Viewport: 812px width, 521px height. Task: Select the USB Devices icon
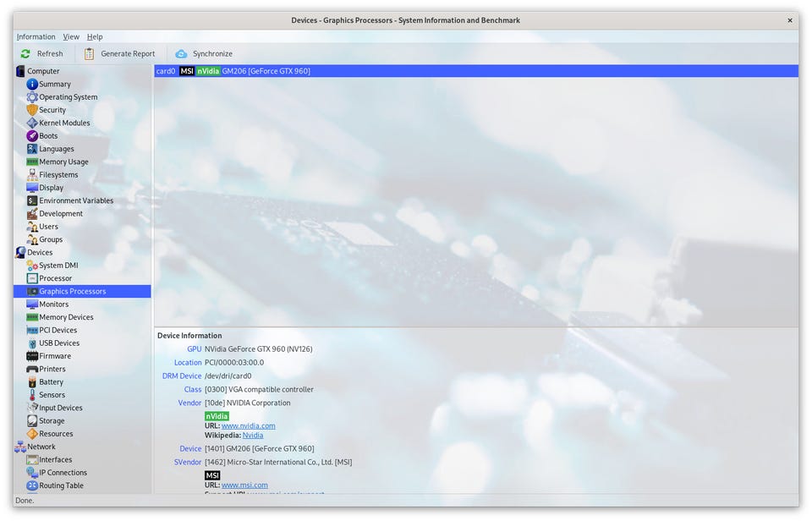[32, 343]
